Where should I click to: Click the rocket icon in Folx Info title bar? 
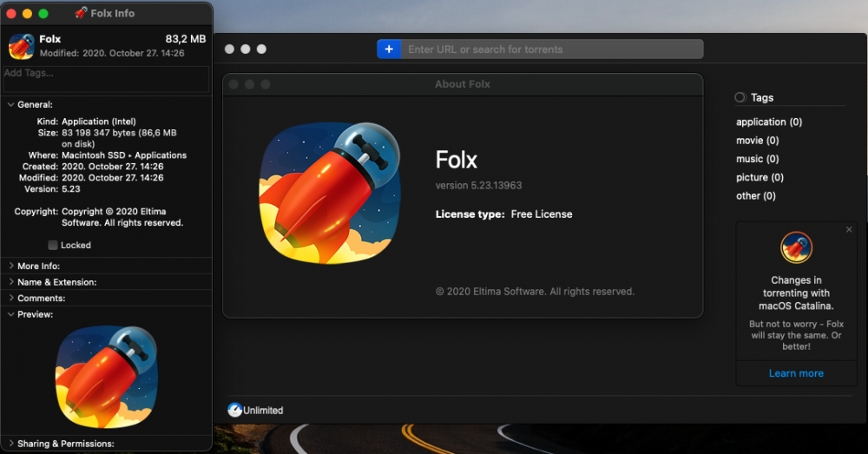tap(82, 13)
